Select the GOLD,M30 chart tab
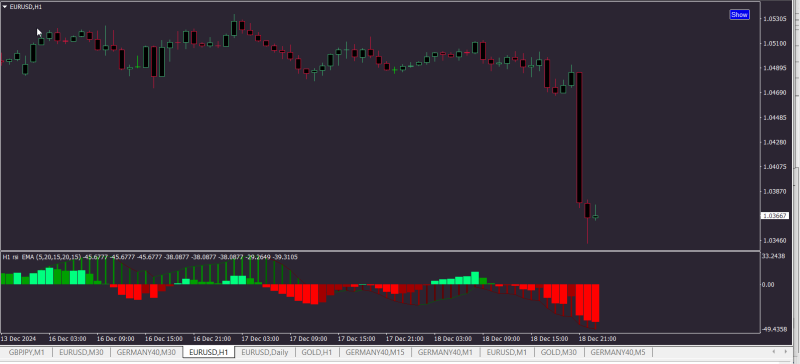Screen dimensions: 800x364 (558, 352)
